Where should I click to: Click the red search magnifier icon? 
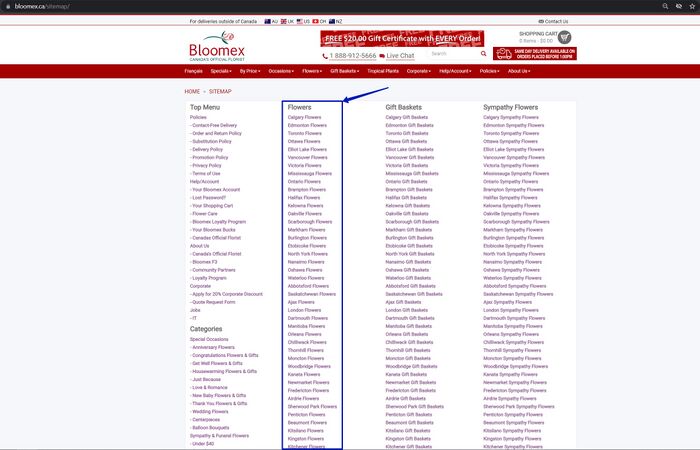(483, 54)
